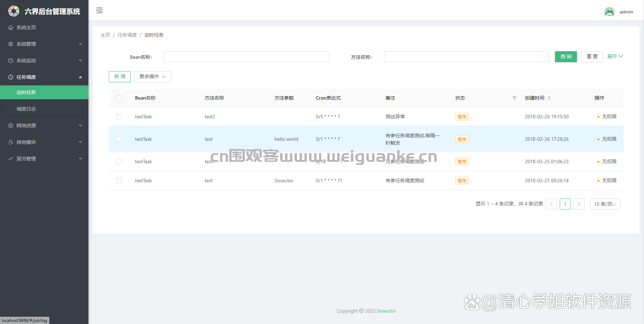Click the 测试异常 remark cell
Image resolution: width=644 pixels, height=324 pixels.
[x=395, y=117]
